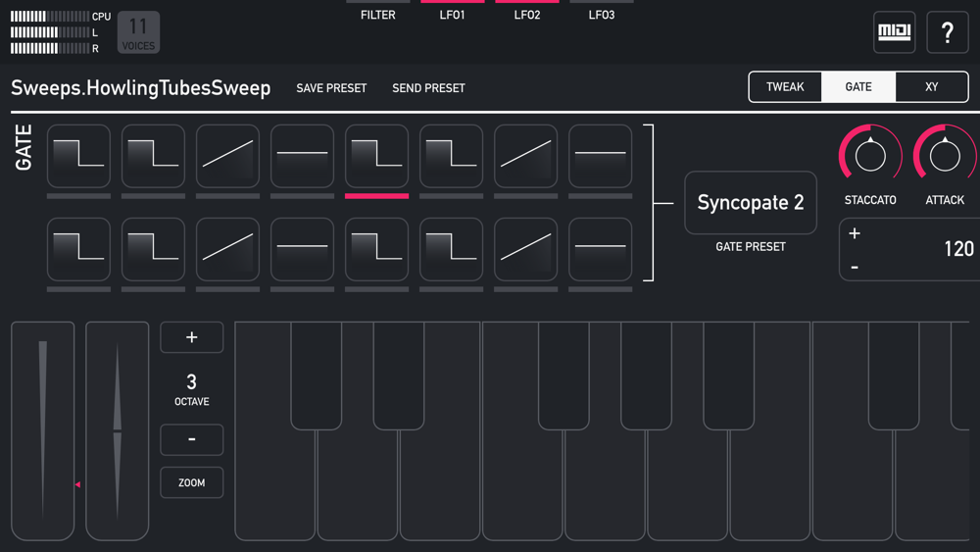Switch to the GATE tab
Screen dimensions: 980x552
pyautogui.click(x=858, y=87)
